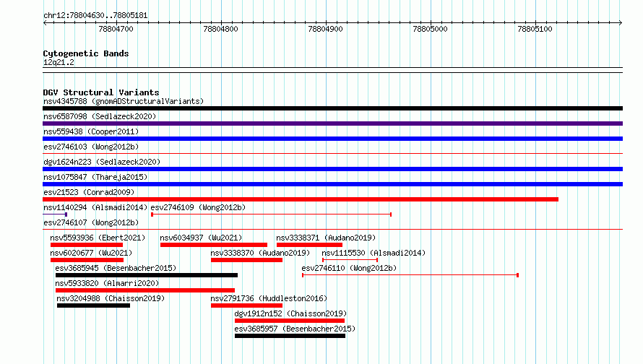Open variant nsv6587098 (Sedlazeck2020) label

pyautogui.click(x=100, y=116)
